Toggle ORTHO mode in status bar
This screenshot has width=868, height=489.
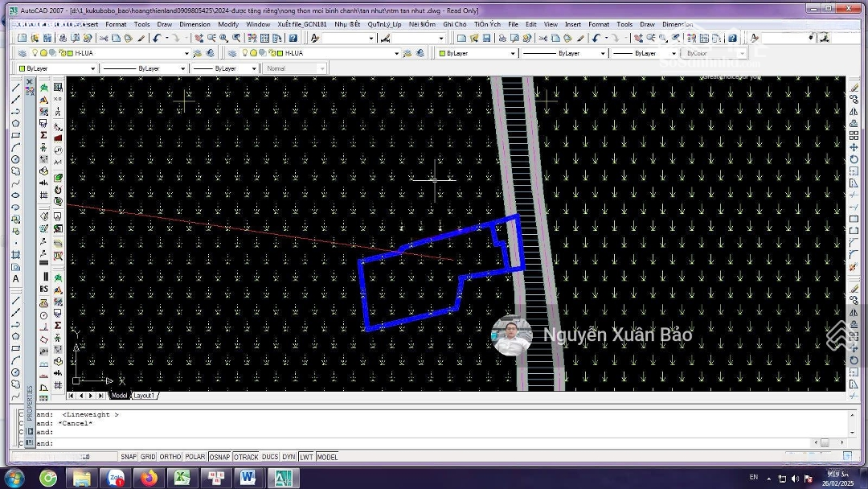170,457
